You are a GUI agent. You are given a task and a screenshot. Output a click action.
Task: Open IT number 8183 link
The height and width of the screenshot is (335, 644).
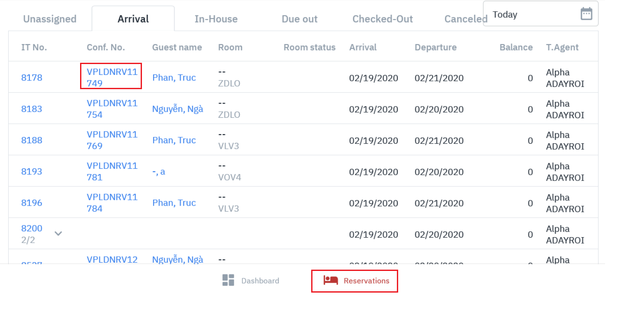click(32, 109)
